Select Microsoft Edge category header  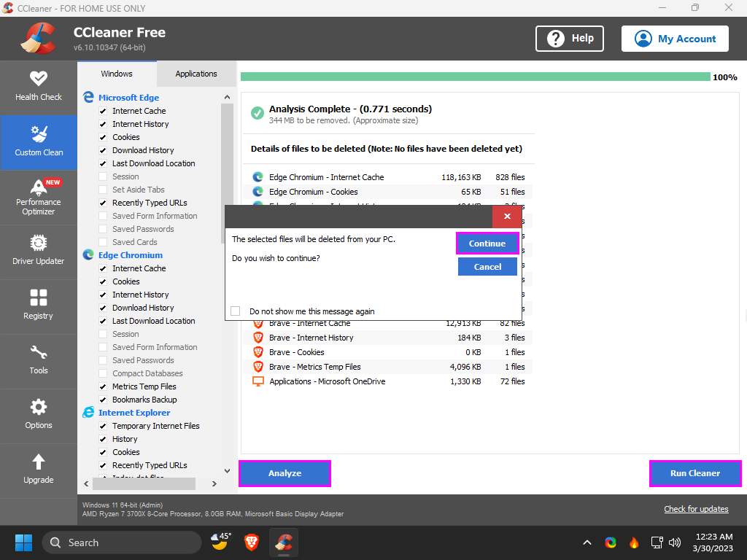click(128, 98)
